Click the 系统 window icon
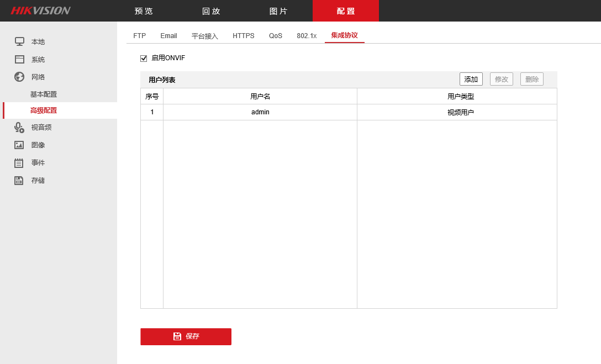This screenshot has height=364, width=601. click(x=19, y=59)
